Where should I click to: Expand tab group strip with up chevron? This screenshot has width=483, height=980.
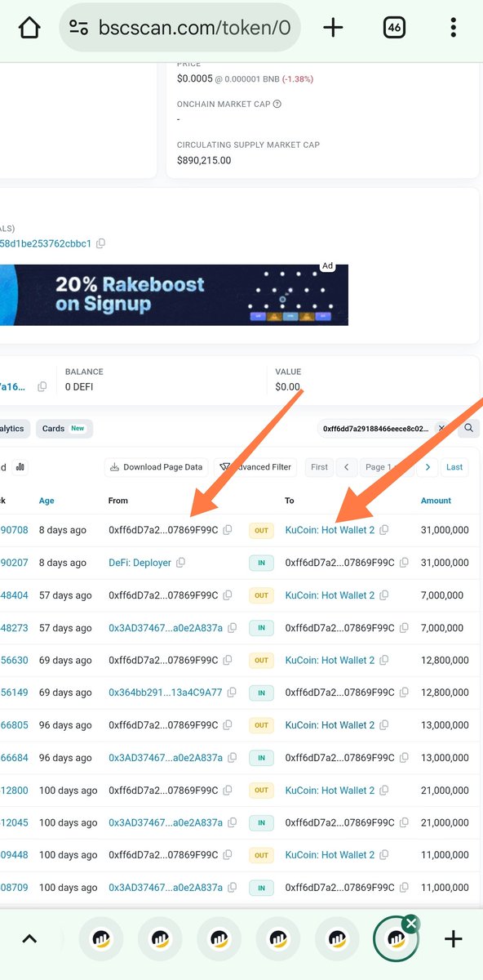point(29,939)
